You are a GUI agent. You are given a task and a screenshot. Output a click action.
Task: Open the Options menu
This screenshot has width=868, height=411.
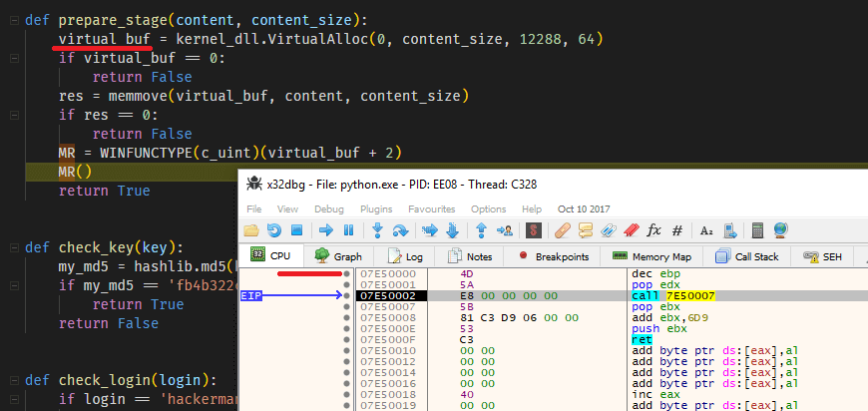488,209
